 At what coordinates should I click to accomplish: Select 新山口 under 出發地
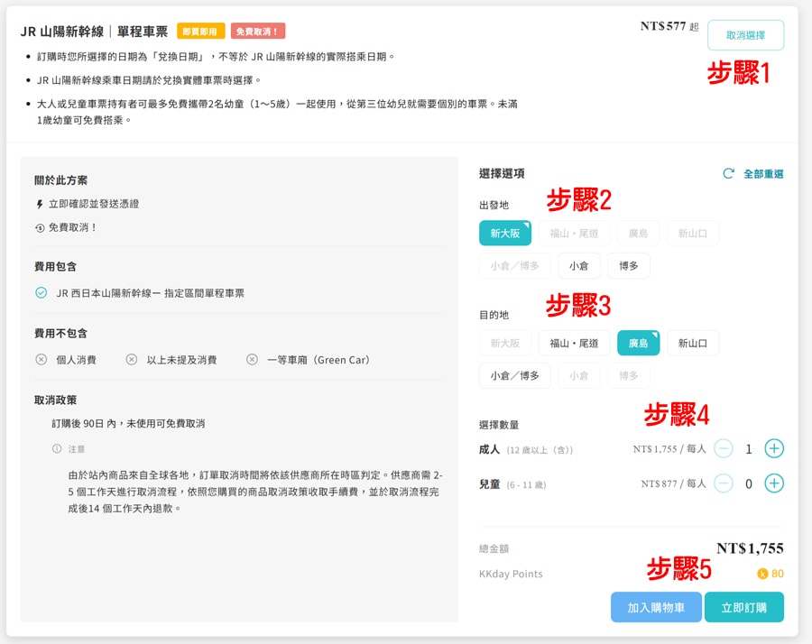(x=692, y=233)
